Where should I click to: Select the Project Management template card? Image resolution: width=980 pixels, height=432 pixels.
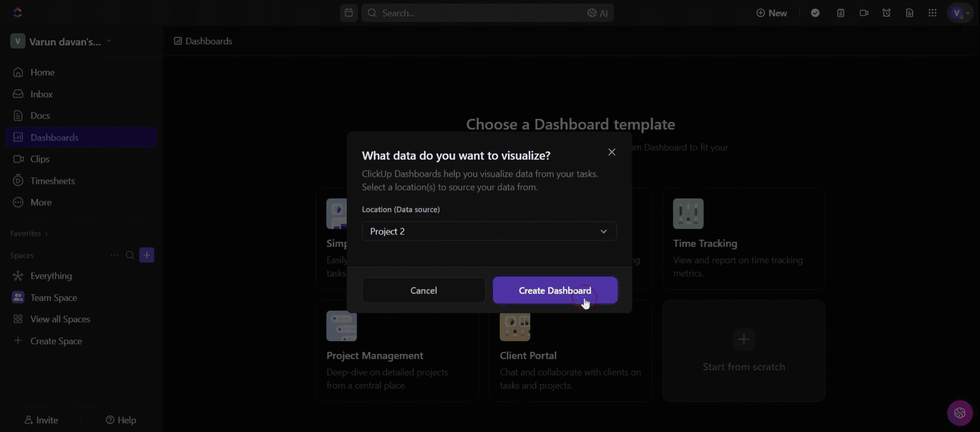397,351
